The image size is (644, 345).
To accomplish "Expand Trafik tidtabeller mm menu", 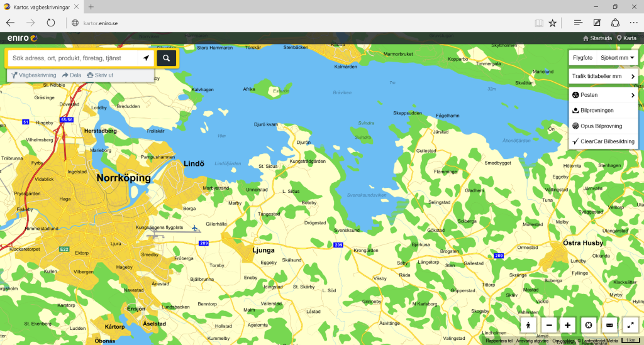I will 603,76.
